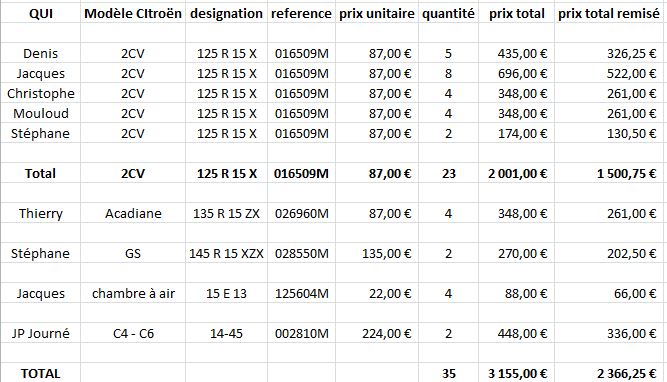The image size is (667, 382).
Task: Select the QUI header cell
Action: click(40, 14)
